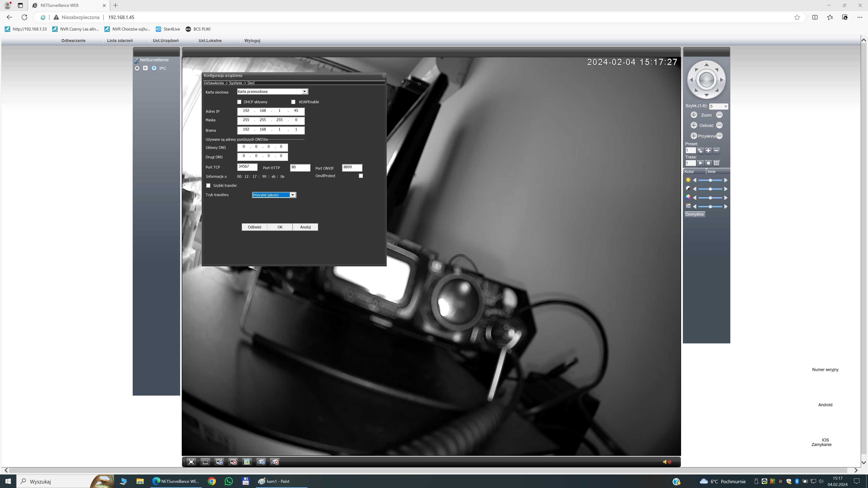The width and height of the screenshot is (868, 488).
Task: Click the OK button in the dialog
Action: click(x=280, y=227)
